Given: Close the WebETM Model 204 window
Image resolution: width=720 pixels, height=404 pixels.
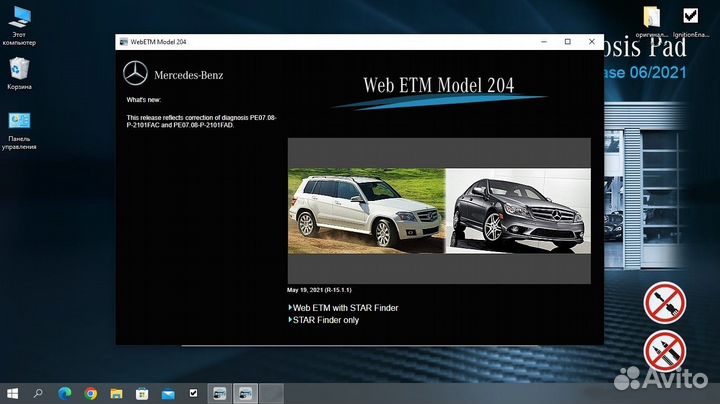Looking at the screenshot, I should 592,42.
